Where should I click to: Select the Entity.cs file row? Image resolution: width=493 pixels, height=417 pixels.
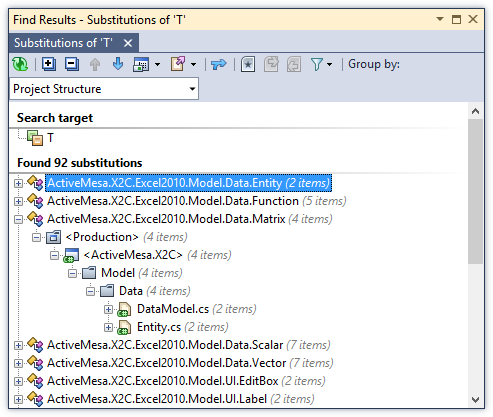pos(183,327)
